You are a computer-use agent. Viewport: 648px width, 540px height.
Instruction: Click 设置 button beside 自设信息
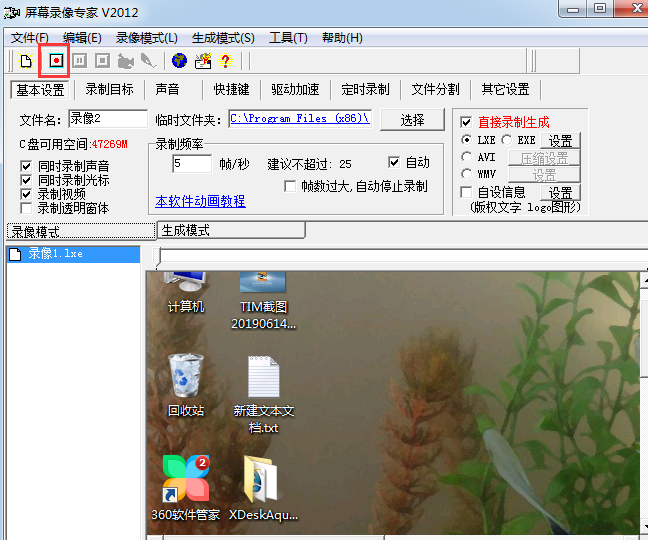(x=560, y=193)
